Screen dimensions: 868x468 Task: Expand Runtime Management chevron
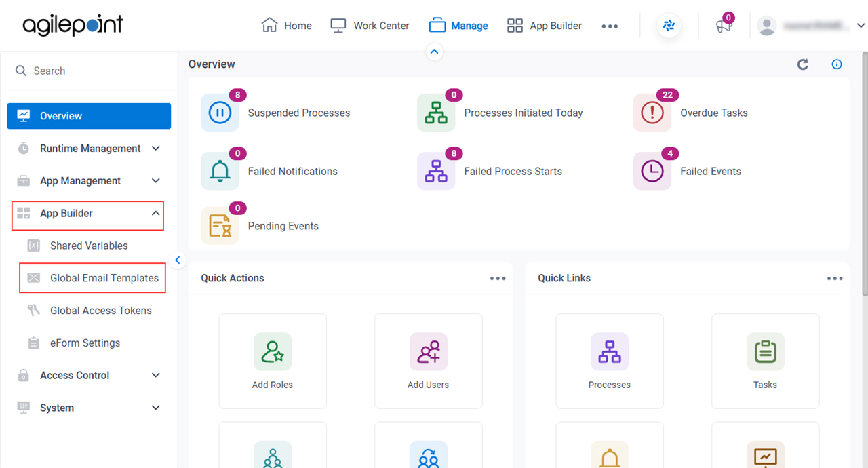pos(156,149)
